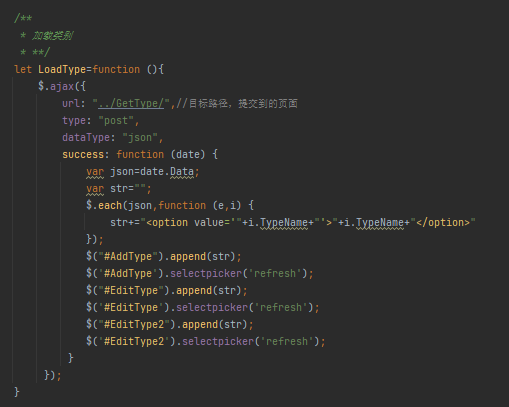
Task: Click $('#EditType2').selectpicker('refresh') line
Action: [x=206, y=341]
